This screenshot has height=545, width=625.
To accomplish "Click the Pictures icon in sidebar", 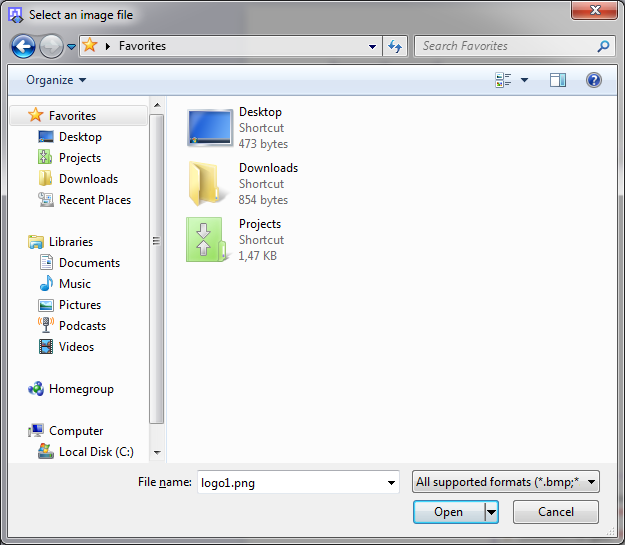I will tap(46, 305).
